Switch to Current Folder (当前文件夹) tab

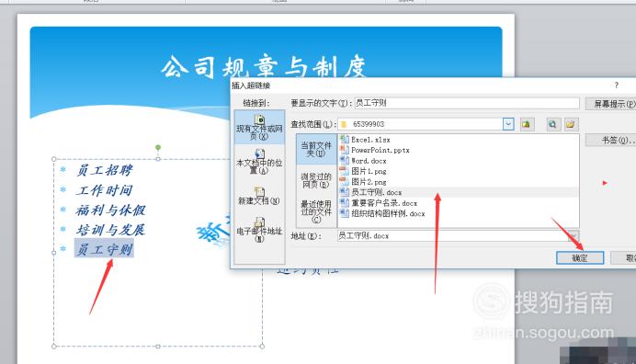pos(316,149)
